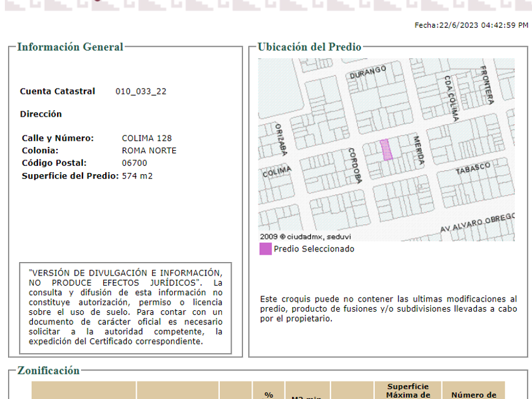Click the TABASCO street label on the map

(472, 168)
